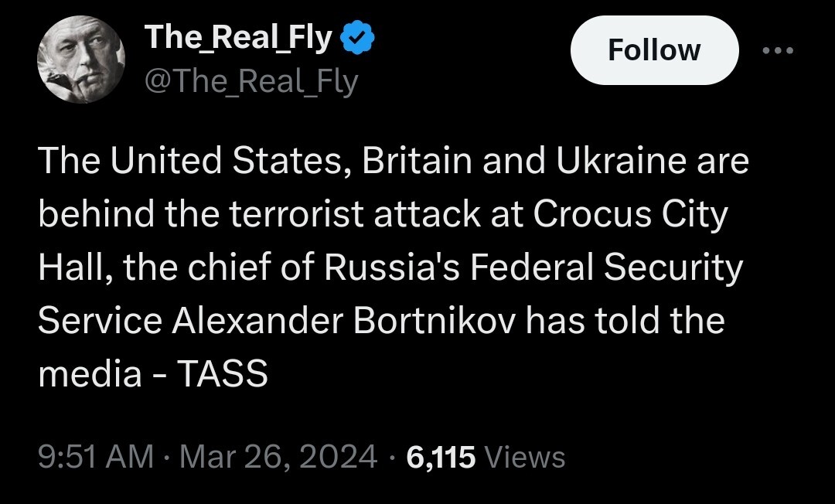Open the The_Real_Fly display name link
Image resolution: width=835 pixels, height=504 pixels.
pyautogui.click(x=238, y=37)
